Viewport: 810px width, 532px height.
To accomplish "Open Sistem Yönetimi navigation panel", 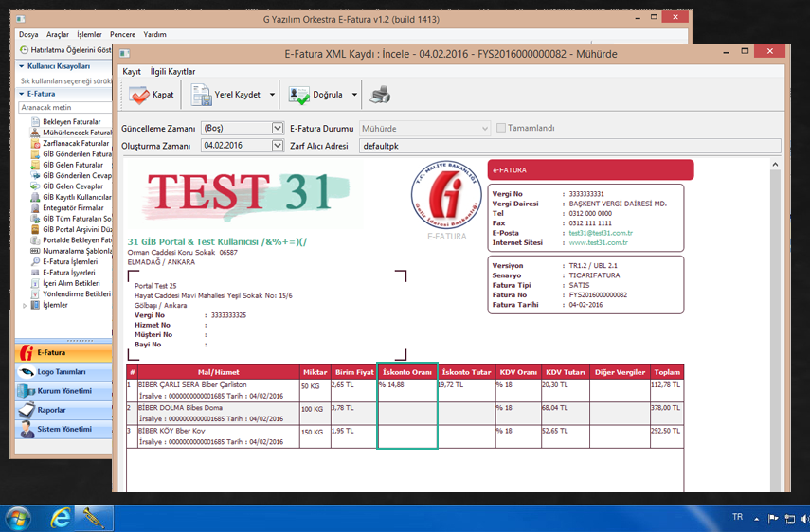I will click(x=63, y=430).
